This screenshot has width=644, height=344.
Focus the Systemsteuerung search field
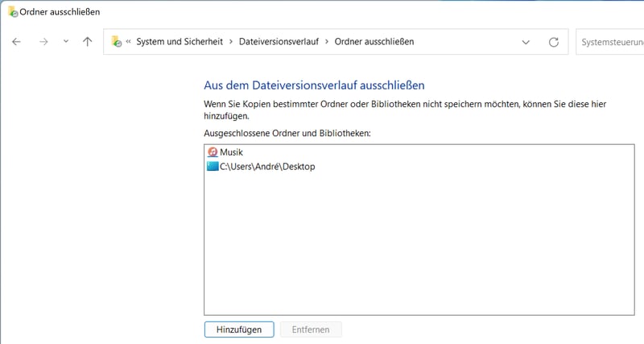pos(610,42)
